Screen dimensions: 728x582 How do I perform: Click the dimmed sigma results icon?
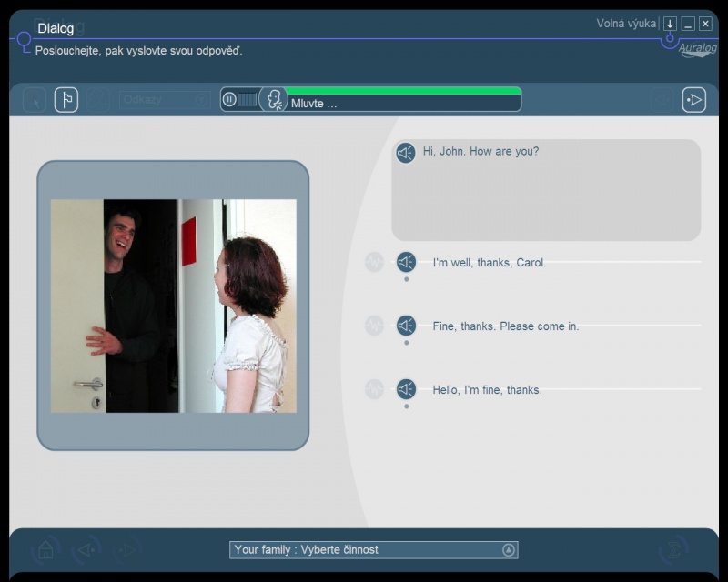(x=673, y=550)
